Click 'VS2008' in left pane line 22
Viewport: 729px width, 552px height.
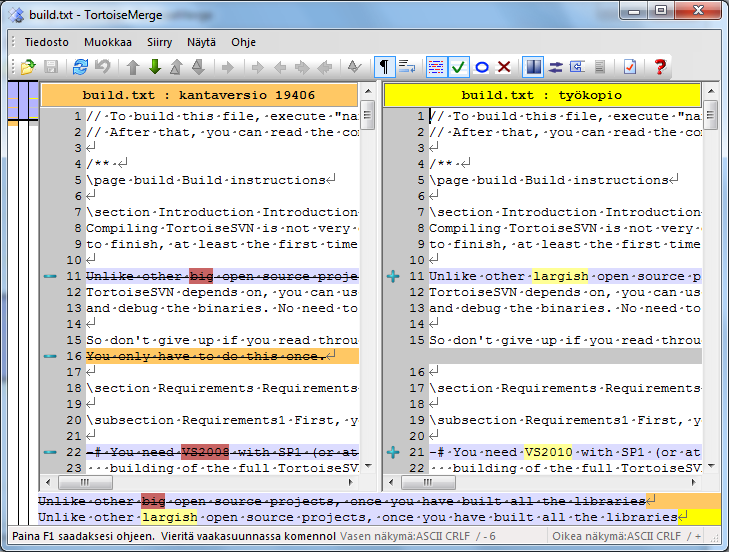point(205,452)
